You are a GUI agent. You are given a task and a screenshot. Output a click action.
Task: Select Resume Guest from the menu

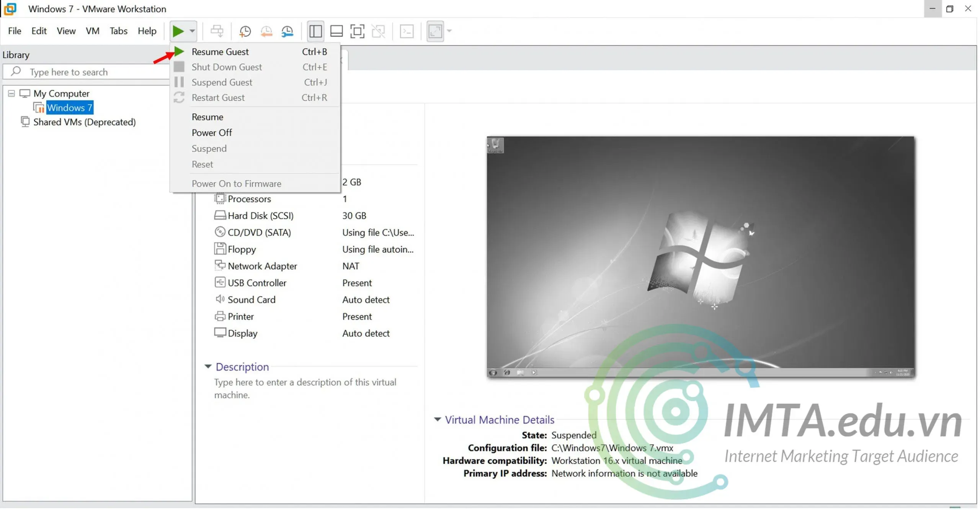[220, 52]
